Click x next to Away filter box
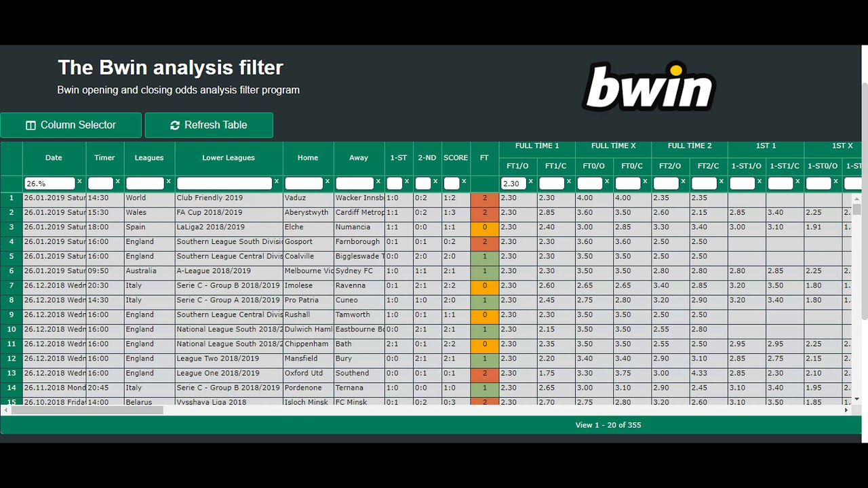Screen dimensions: 868x488 tap(378, 182)
